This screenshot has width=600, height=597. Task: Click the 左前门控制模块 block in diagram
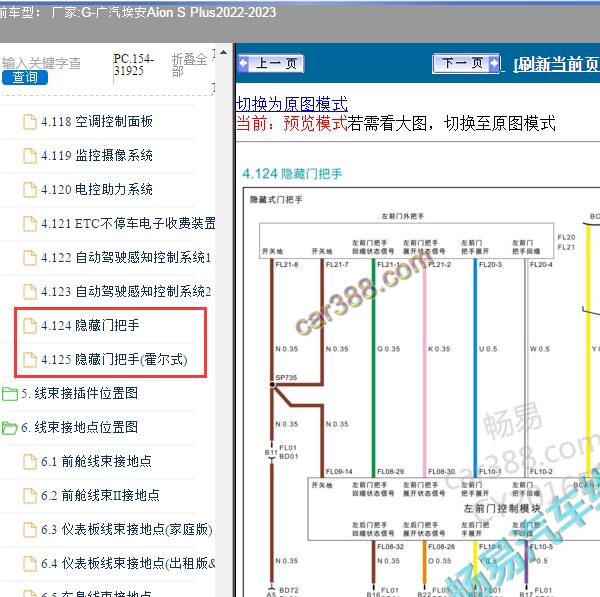coord(502,508)
